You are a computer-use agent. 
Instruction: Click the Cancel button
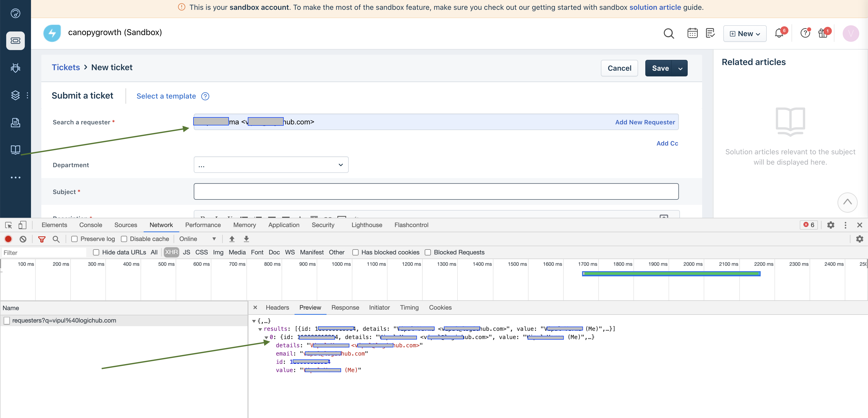(x=619, y=68)
